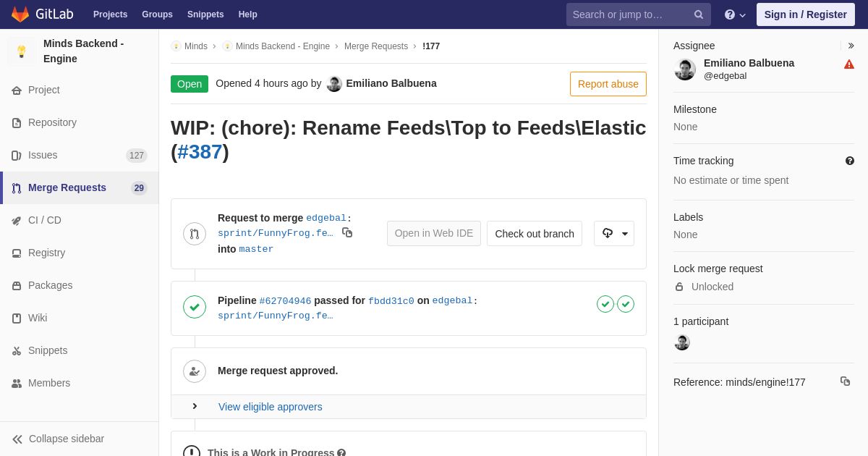The width and height of the screenshot is (868, 456).
Task: Click the GitLab fox logo
Action: click(x=20, y=14)
